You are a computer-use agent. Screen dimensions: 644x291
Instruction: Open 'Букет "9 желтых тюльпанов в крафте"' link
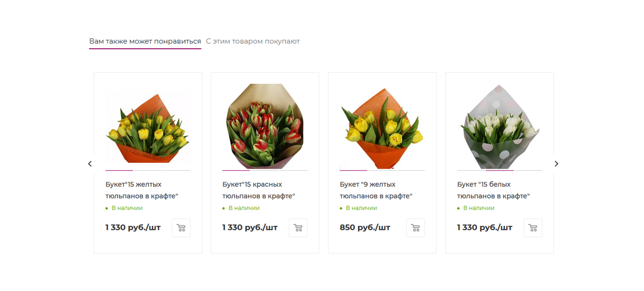(x=376, y=190)
